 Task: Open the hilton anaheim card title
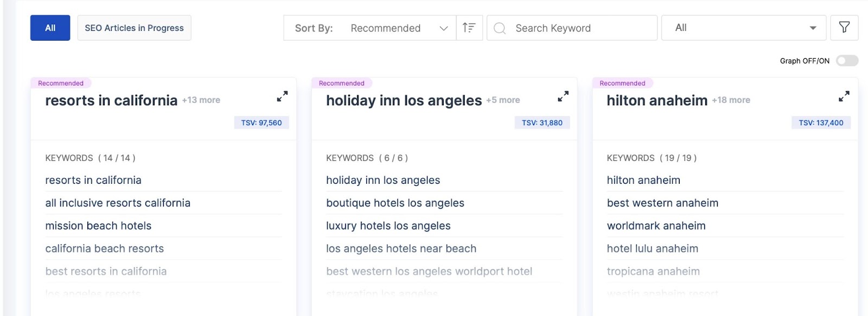(x=657, y=100)
